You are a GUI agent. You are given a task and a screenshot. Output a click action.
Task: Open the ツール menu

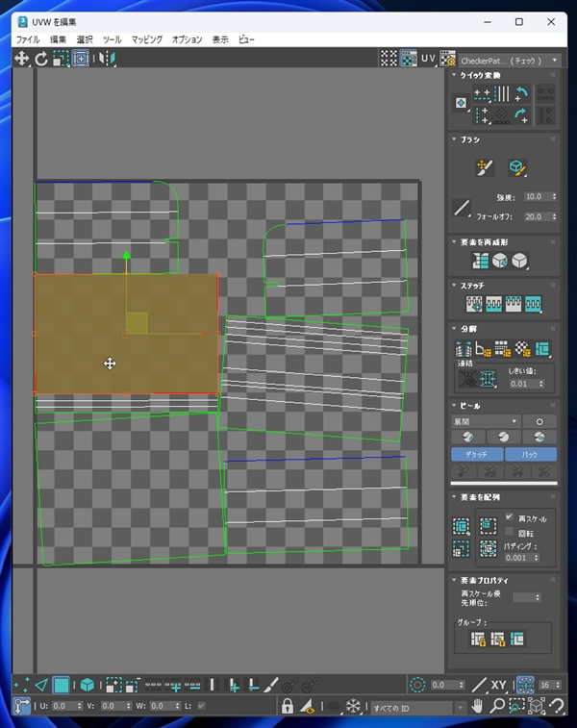pyautogui.click(x=112, y=39)
